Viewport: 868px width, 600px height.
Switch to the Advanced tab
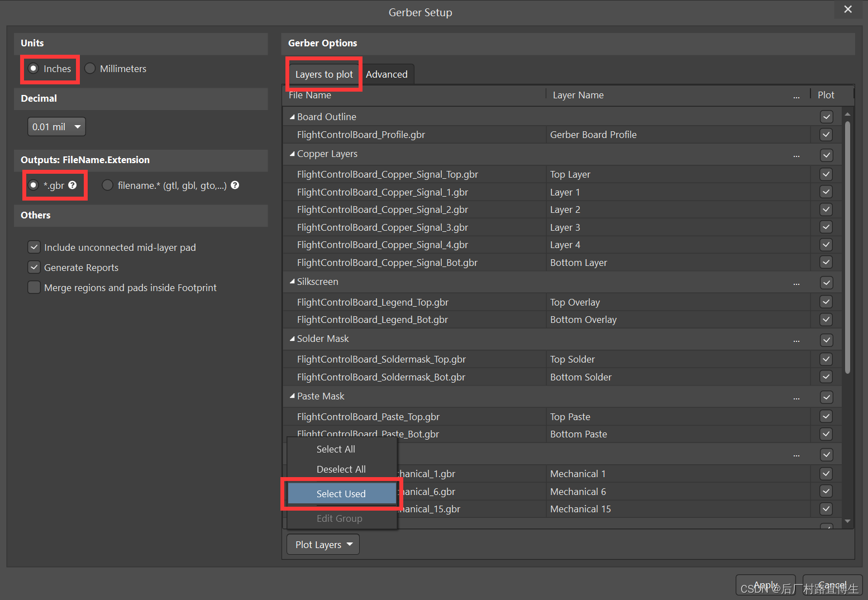click(x=387, y=74)
